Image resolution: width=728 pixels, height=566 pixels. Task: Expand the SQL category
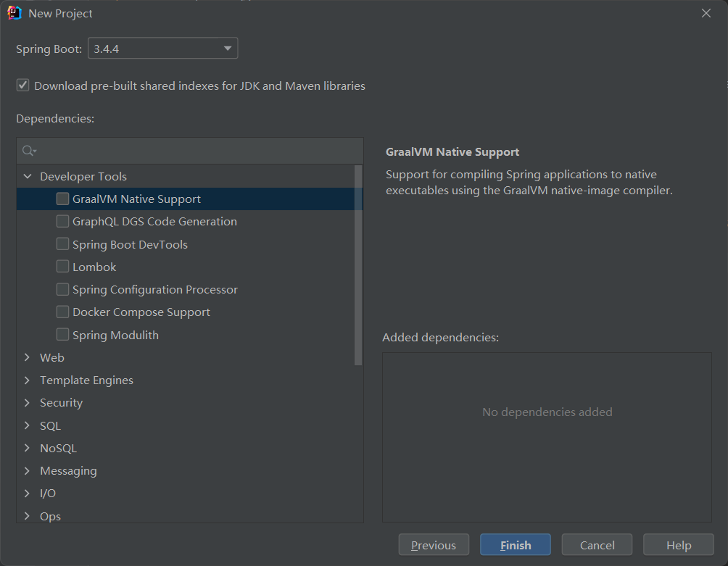coord(27,425)
